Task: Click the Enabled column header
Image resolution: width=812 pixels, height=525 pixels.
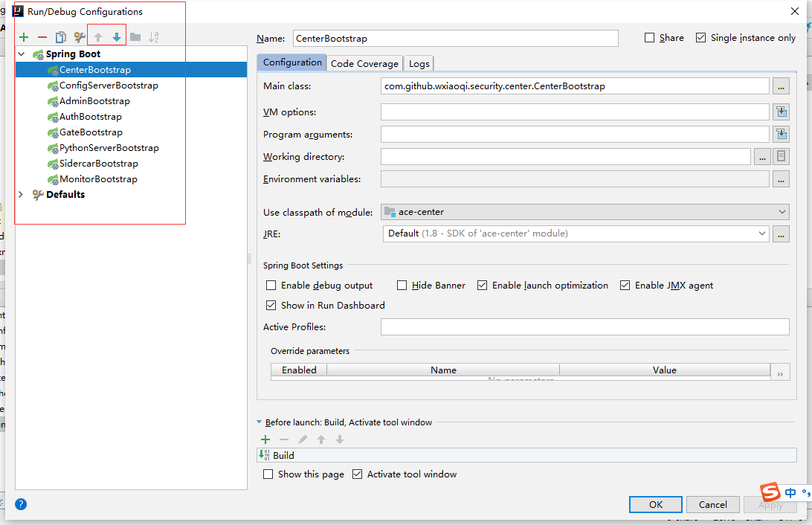Action: click(299, 370)
